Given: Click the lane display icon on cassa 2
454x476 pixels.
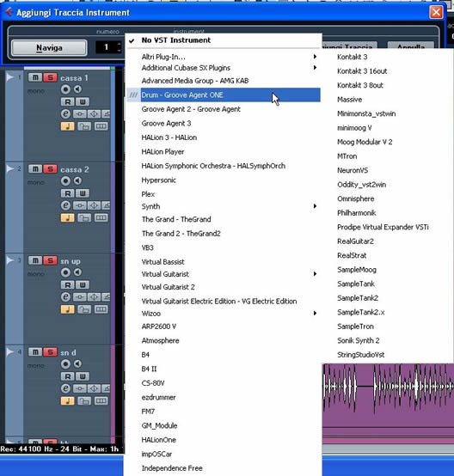Looking at the screenshot, I should [x=101, y=218].
